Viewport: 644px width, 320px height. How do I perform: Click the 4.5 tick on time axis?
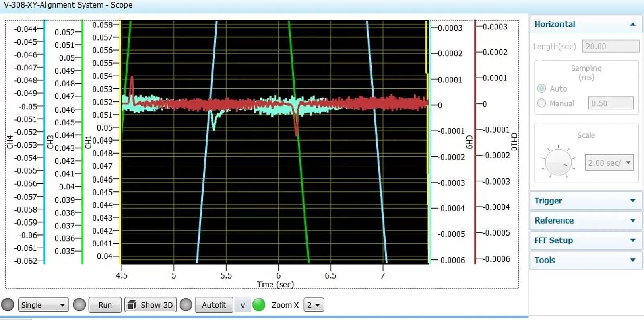tap(122, 276)
